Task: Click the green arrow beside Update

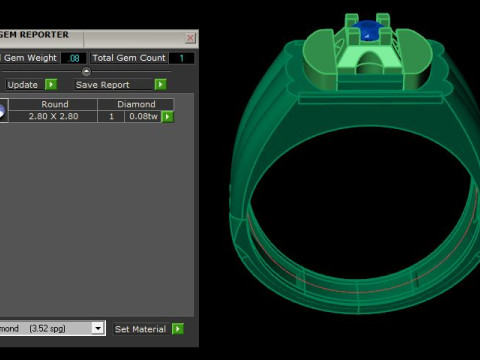Action: coord(51,85)
